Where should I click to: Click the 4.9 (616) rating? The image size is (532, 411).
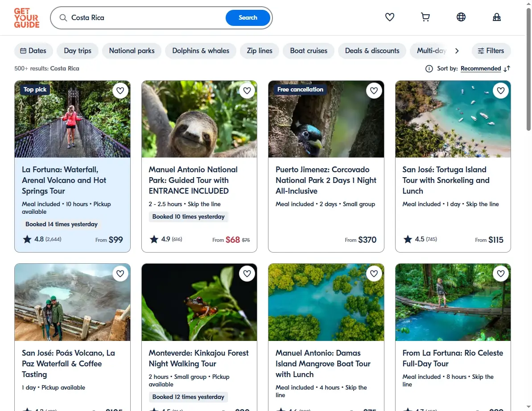pos(166,239)
